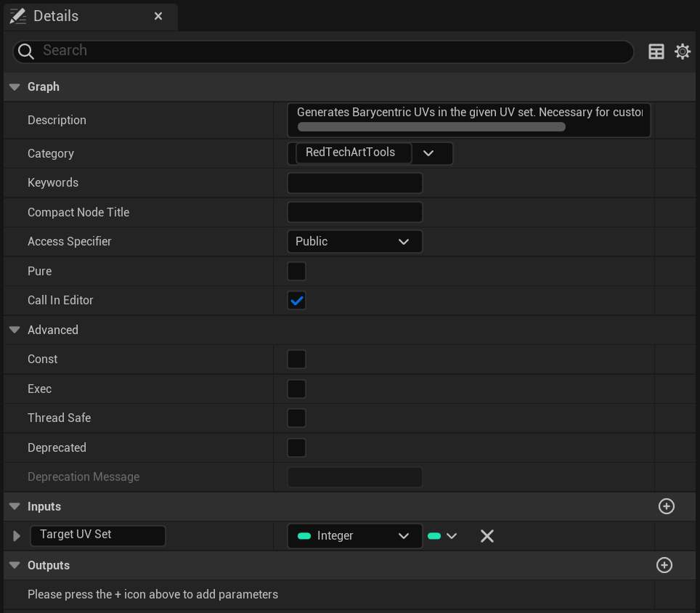Remove the Target UV Set input parameter
This screenshot has height=613, width=700.
pyautogui.click(x=487, y=536)
